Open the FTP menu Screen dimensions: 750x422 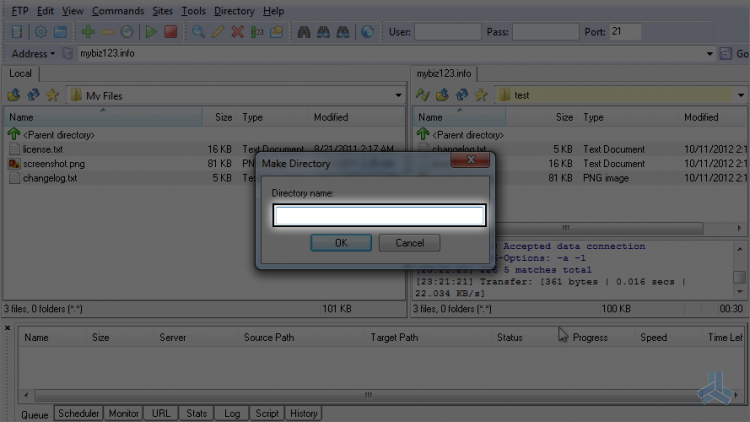20,11
